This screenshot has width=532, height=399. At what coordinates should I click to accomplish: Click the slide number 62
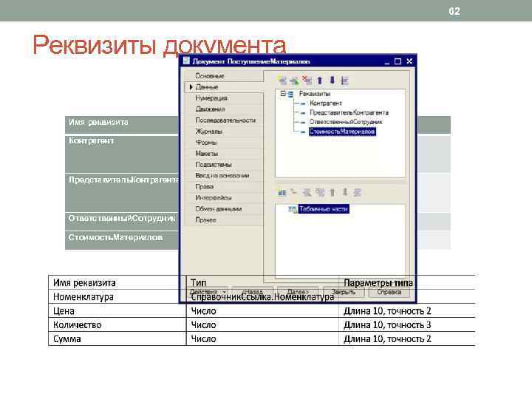tap(454, 11)
